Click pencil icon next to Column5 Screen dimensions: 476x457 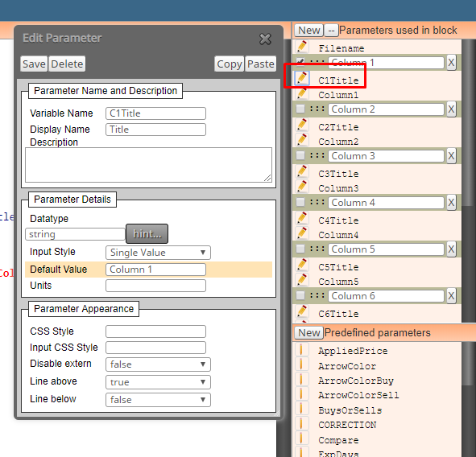[302, 280]
